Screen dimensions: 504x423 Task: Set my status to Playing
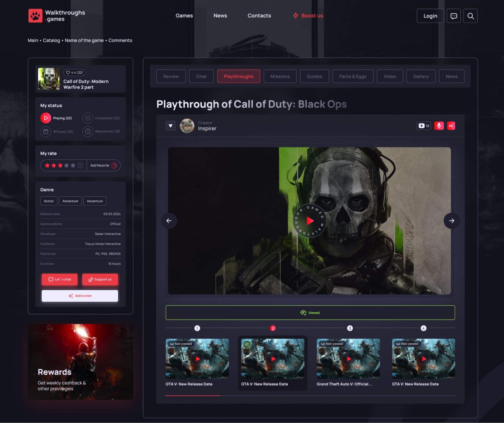pos(56,118)
